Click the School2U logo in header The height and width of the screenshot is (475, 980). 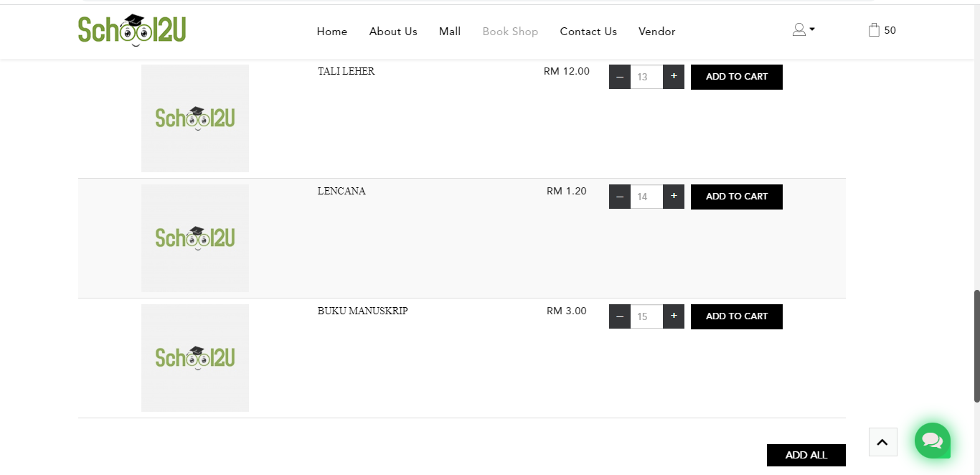pyautogui.click(x=132, y=30)
